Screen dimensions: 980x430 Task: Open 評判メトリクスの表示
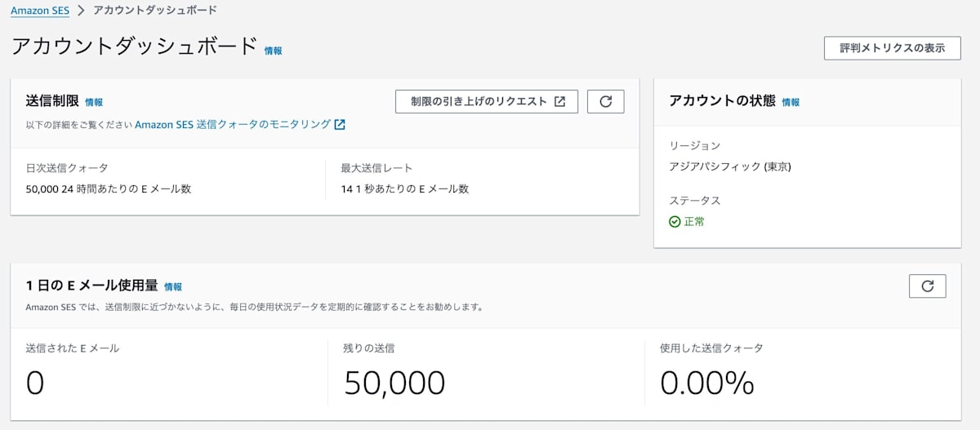[x=892, y=48]
